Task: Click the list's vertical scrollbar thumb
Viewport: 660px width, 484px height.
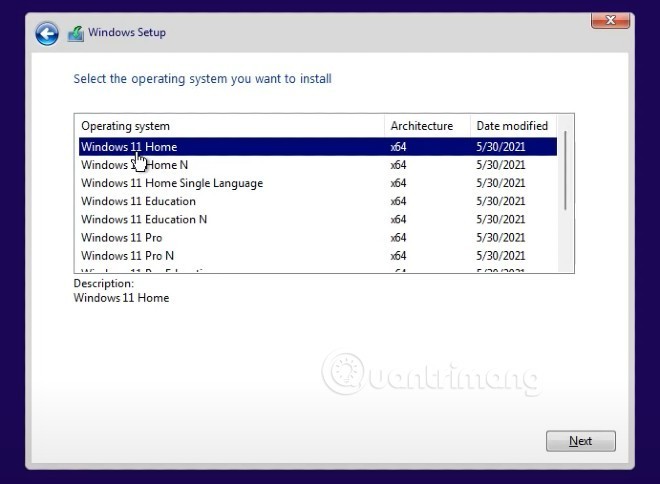Action: 567,170
